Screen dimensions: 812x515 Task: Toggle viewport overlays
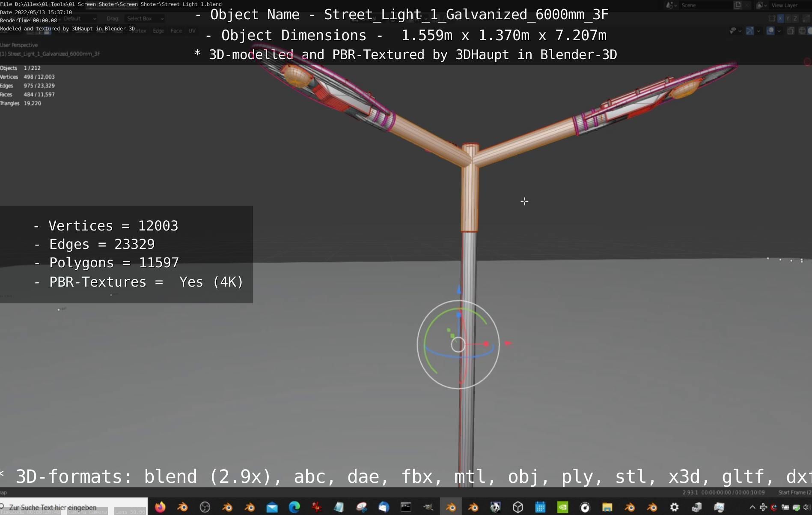click(x=770, y=31)
